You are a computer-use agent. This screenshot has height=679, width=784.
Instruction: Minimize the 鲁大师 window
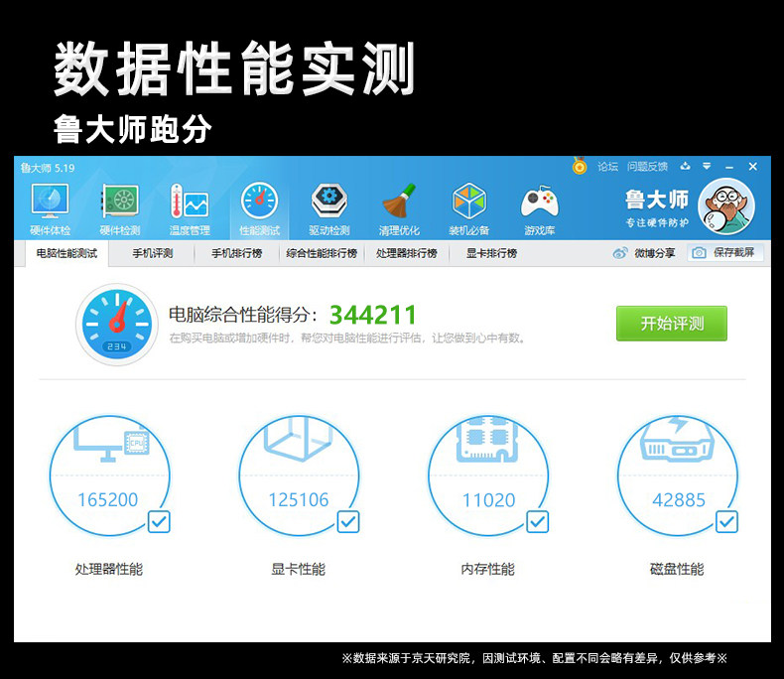(x=729, y=167)
